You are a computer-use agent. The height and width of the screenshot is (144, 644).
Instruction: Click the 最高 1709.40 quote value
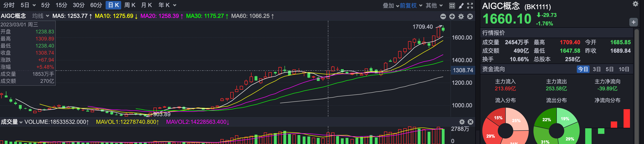click(x=570, y=42)
